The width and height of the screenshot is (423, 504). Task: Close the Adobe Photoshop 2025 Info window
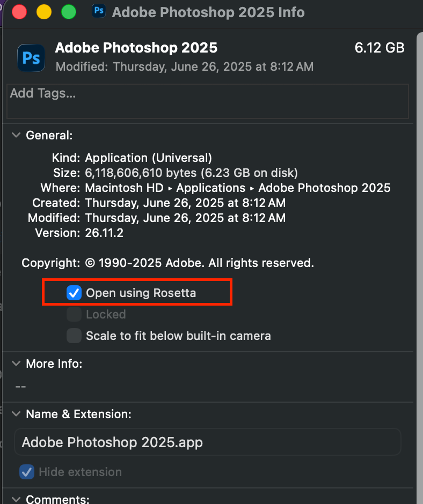click(19, 11)
